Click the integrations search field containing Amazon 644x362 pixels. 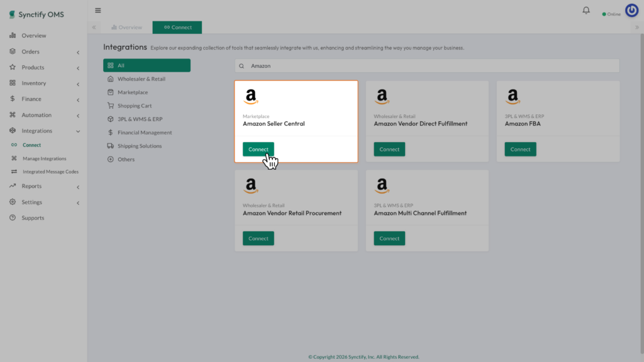[427, 65]
